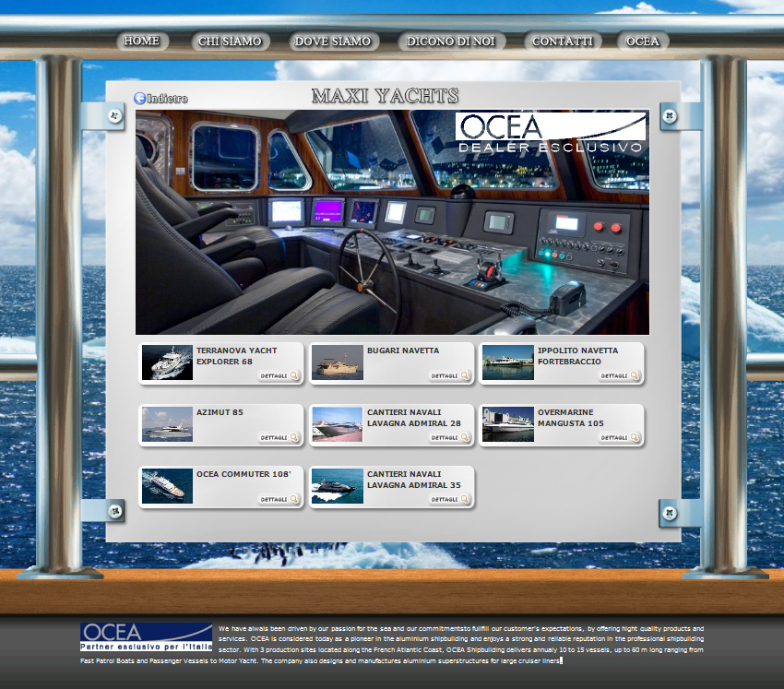Open Bugari Navetta thumbnail image

pyautogui.click(x=338, y=362)
